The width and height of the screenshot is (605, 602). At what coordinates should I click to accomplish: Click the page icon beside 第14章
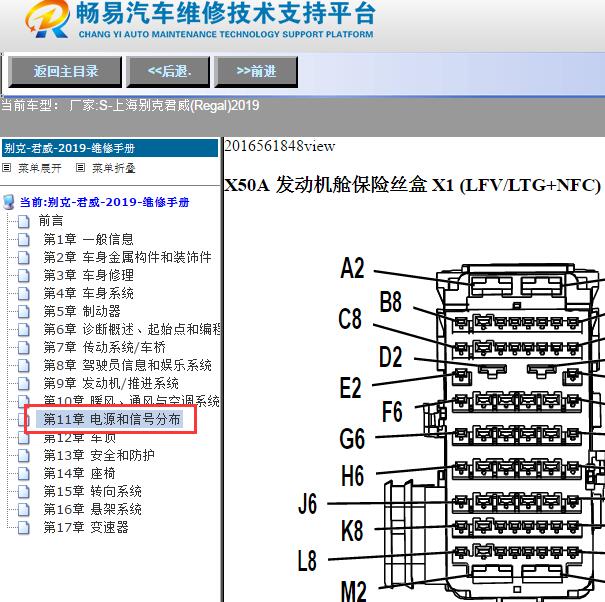point(24,474)
